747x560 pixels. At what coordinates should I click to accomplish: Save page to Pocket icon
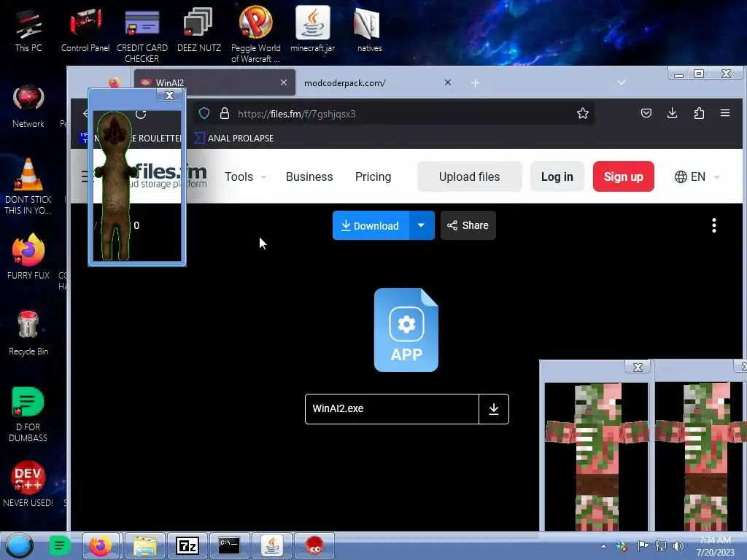(x=646, y=113)
